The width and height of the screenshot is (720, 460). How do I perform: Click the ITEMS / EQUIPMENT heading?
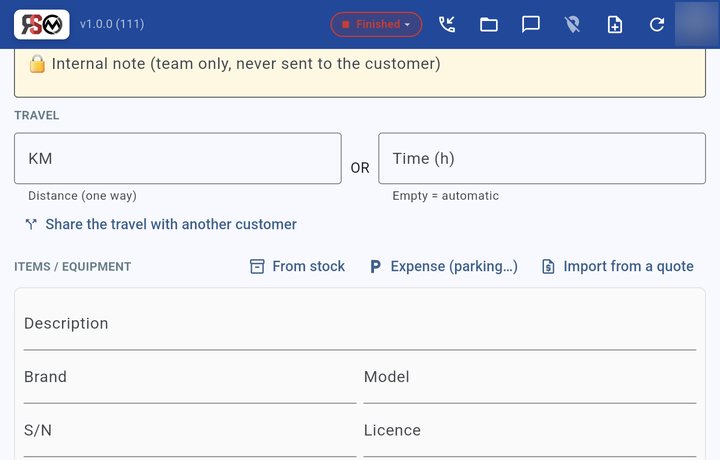click(x=73, y=267)
